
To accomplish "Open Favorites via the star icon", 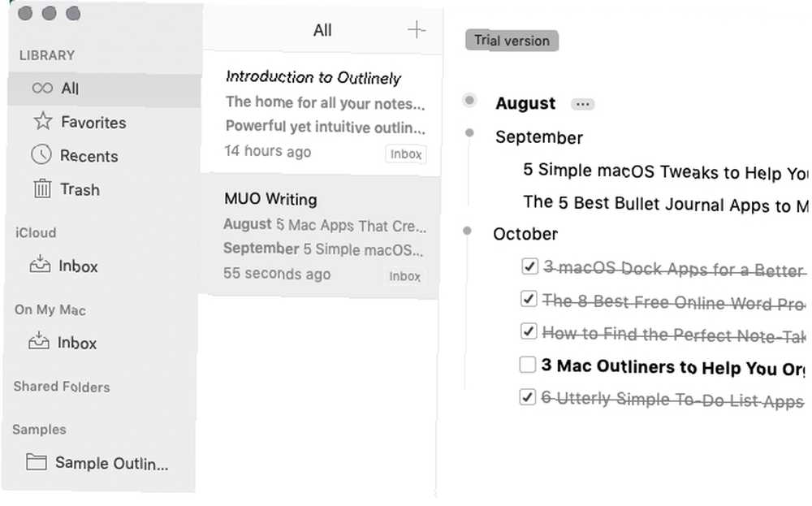I will click(43, 122).
